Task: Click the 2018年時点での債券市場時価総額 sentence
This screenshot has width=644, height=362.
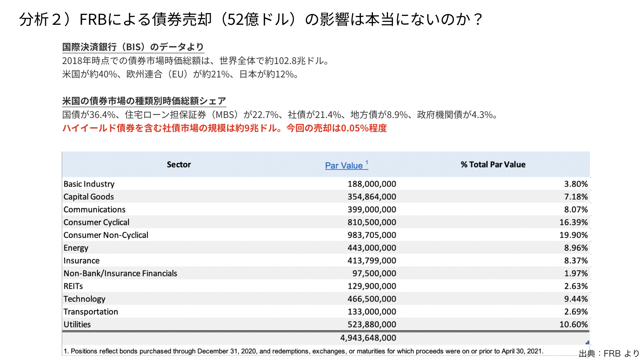Action: coord(197,61)
